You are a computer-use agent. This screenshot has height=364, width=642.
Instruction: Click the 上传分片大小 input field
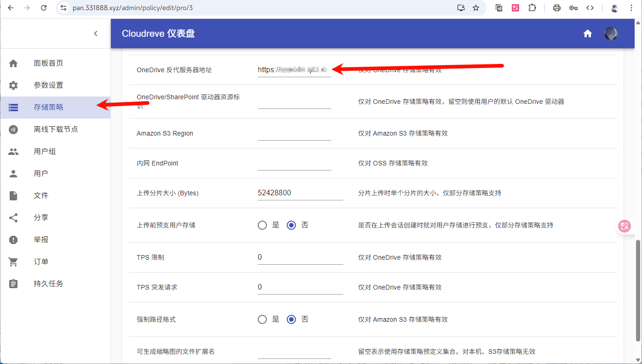pyautogui.click(x=300, y=193)
